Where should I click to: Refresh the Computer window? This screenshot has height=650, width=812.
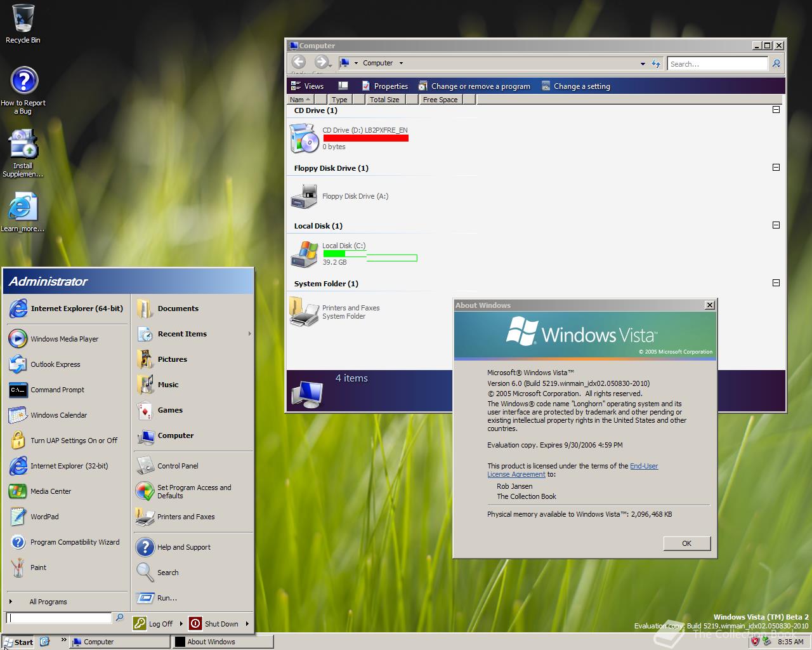click(x=656, y=63)
